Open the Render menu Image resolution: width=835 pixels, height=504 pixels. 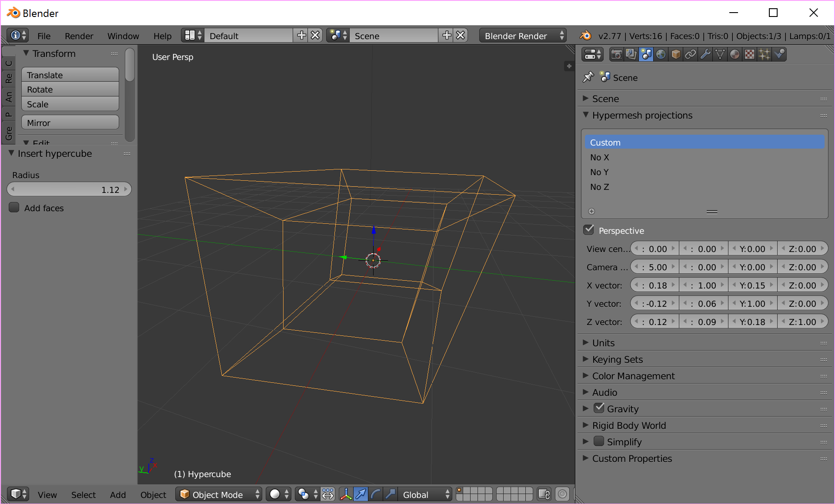79,36
